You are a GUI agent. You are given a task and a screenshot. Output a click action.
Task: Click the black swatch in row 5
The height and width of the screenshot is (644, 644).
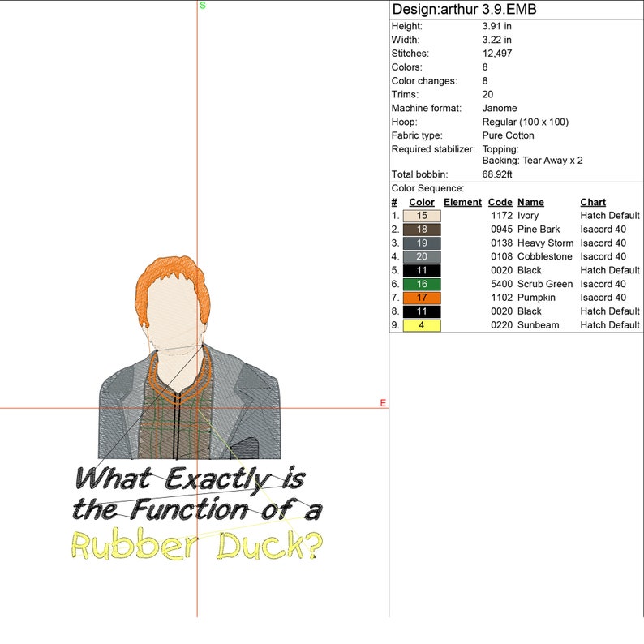(x=422, y=270)
